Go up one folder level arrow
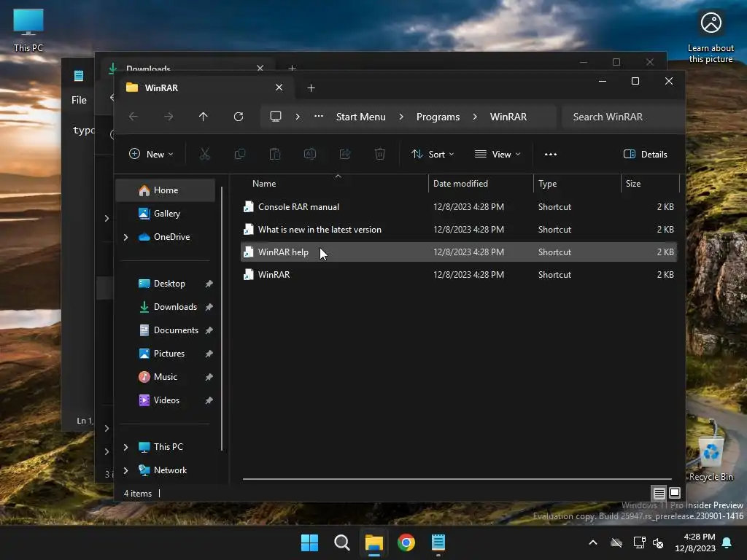 pyautogui.click(x=204, y=117)
